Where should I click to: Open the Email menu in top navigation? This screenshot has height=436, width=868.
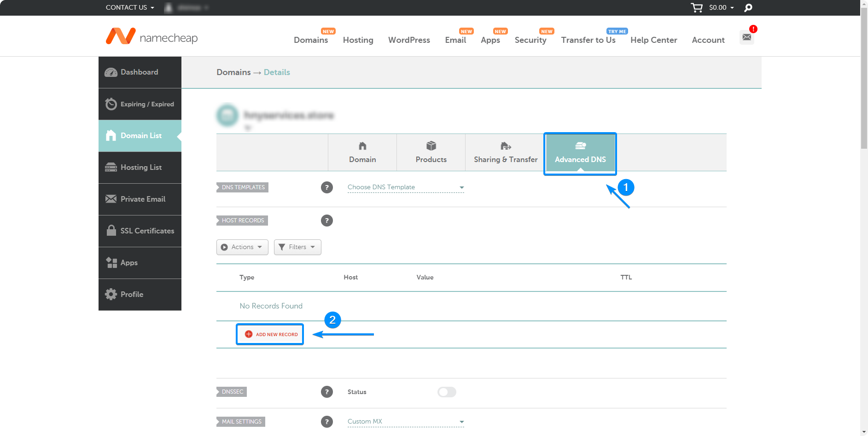click(x=455, y=40)
